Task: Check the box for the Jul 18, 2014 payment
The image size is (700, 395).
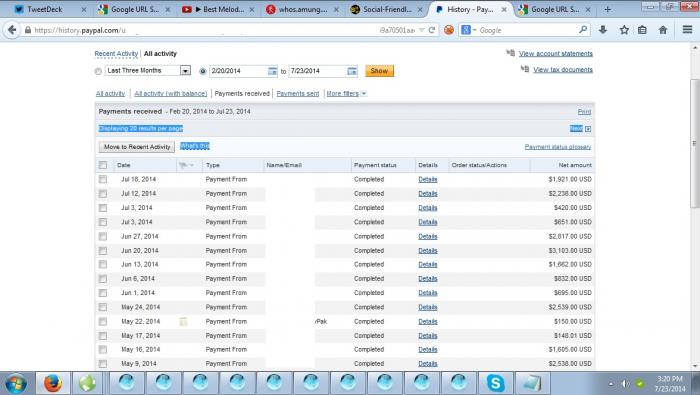Action: tap(103, 179)
